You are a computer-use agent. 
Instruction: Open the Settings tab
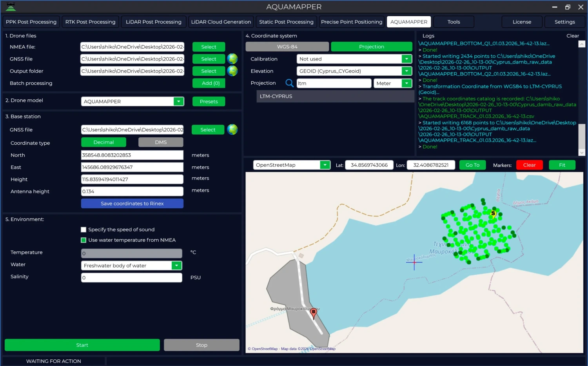click(x=565, y=22)
